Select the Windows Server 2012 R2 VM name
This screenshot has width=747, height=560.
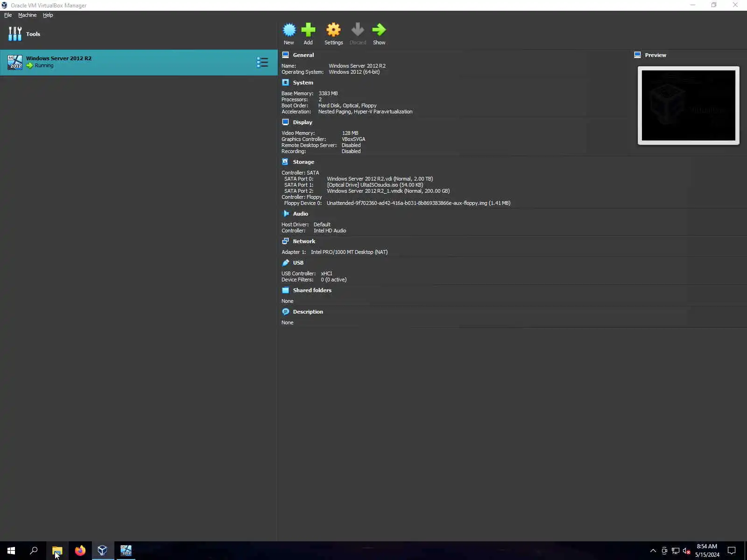pos(59,58)
